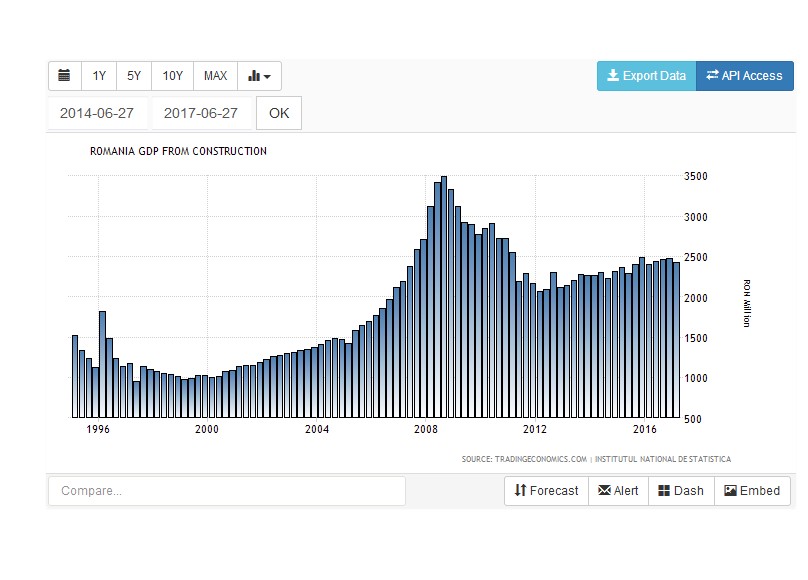The width and height of the screenshot is (808, 580).
Task: Switch to the 5Y time range
Action: [x=134, y=76]
